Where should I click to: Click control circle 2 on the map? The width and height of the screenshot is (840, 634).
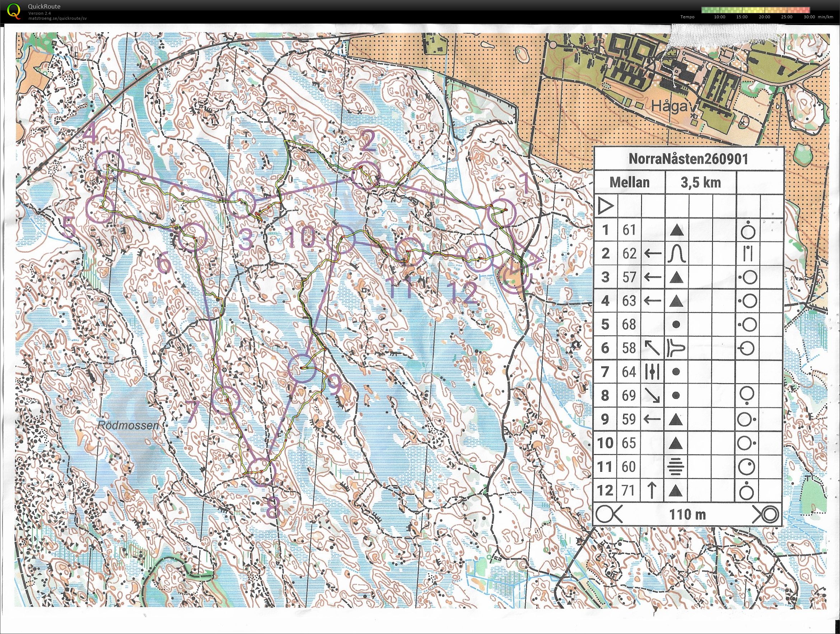click(365, 176)
